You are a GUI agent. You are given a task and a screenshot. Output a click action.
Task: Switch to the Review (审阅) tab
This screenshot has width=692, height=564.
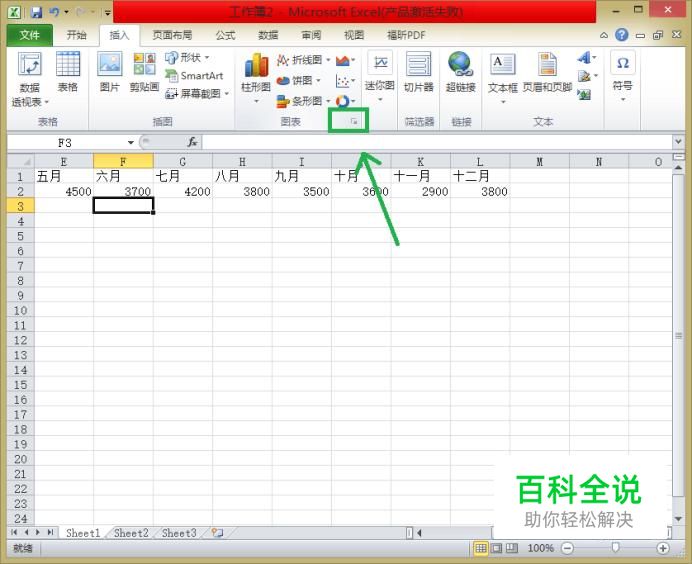pyautogui.click(x=311, y=35)
